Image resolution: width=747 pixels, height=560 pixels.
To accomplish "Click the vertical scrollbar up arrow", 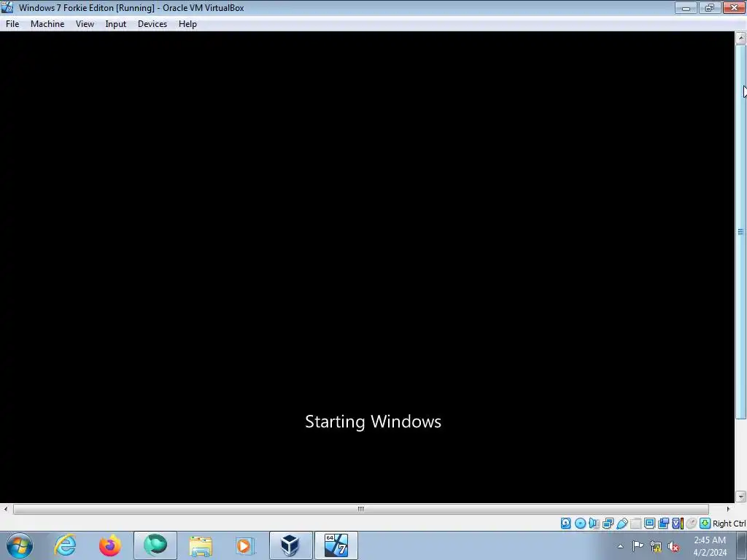I will pyautogui.click(x=741, y=38).
